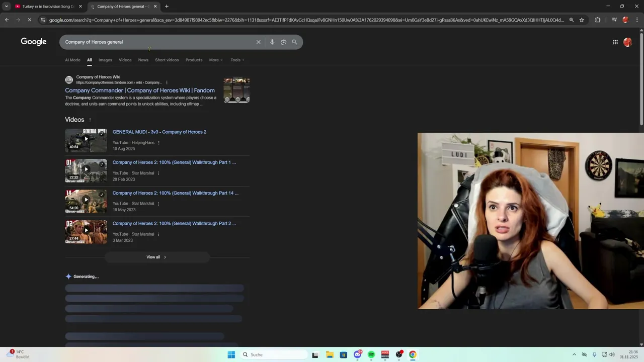Open the Google account avatar
This screenshot has width=644, height=362.
click(627, 42)
